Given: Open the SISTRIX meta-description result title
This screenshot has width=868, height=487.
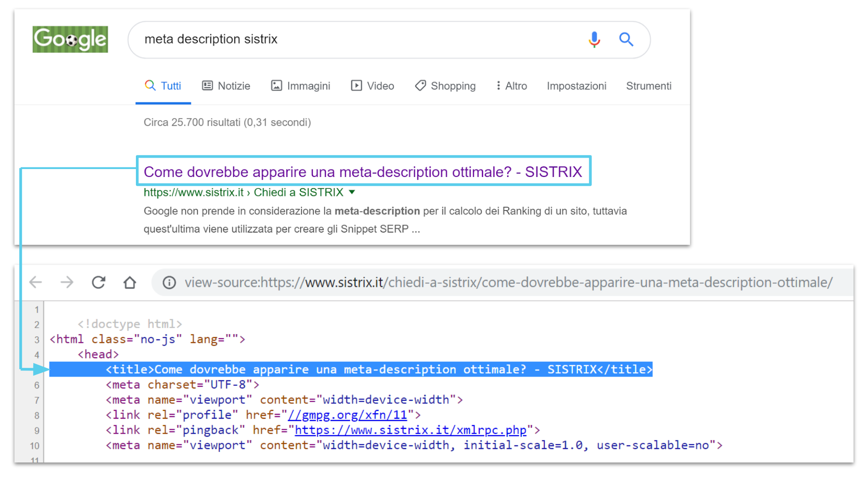Looking at the screenshot, I should click(x=363, y=172).
